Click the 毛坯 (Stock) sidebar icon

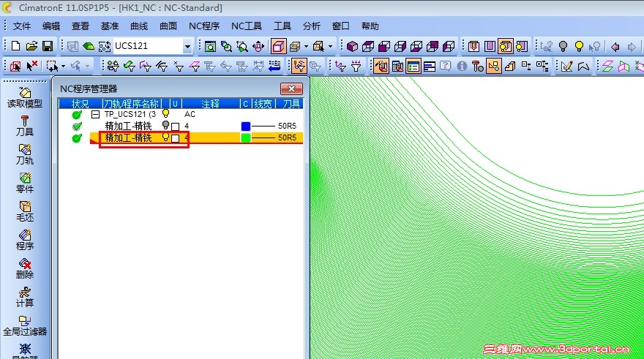25,212
